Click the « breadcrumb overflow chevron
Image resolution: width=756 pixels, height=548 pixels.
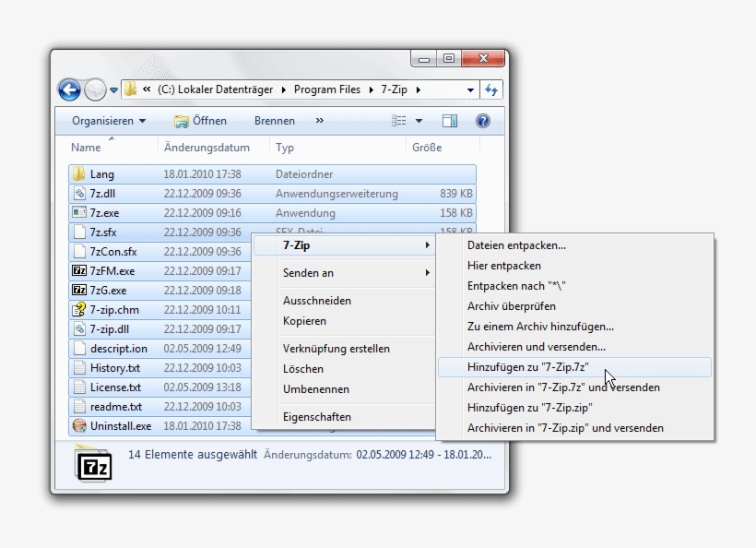pos(147,89)
